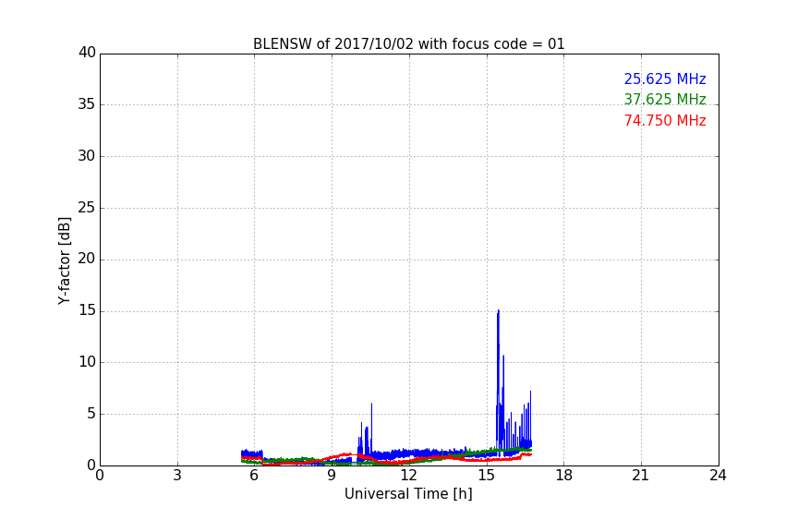
Task: Select the green "37.625 MHz" legend label
Action: click(665, 99)
